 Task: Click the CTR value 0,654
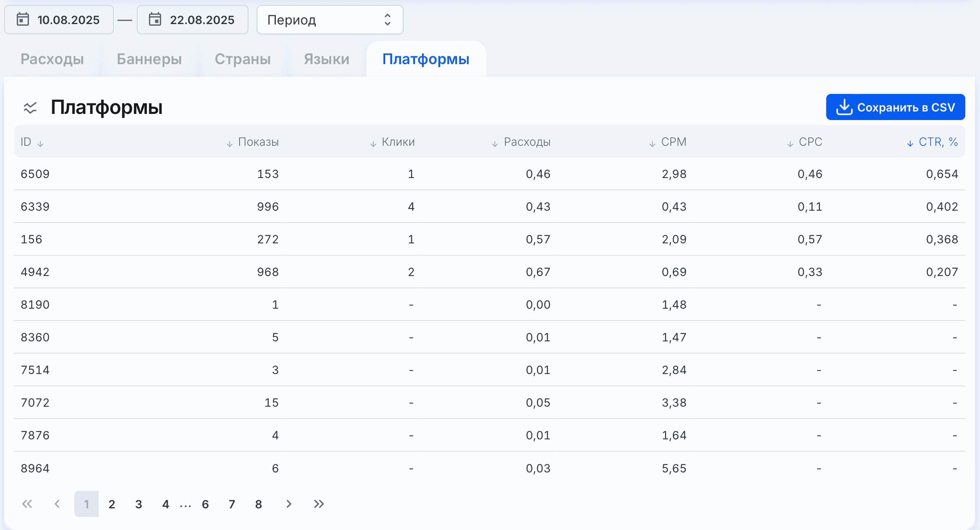[x=942, y=174]
